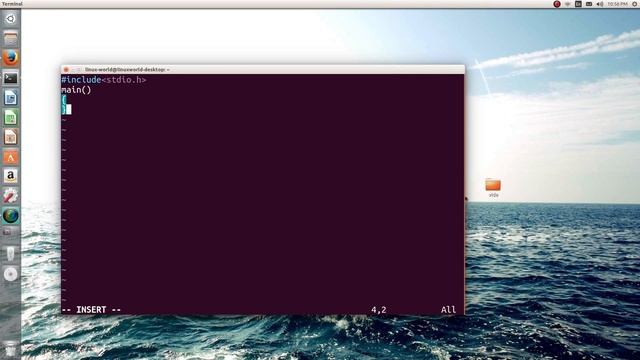Open the sound volume indicator

(600, 4)
